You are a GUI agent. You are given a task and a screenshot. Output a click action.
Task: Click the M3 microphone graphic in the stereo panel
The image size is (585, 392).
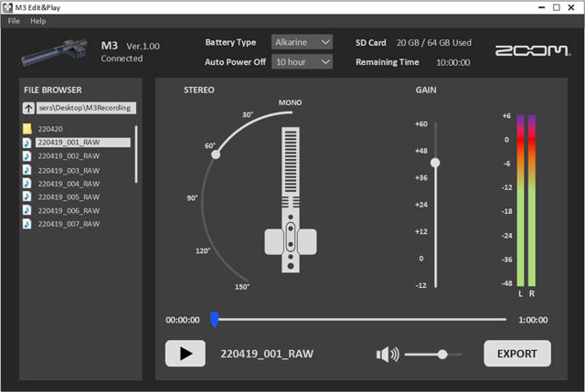[291, 200]
